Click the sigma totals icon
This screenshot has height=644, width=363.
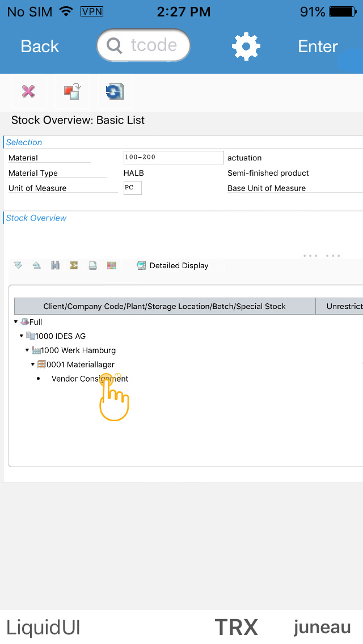pos(74,265)
